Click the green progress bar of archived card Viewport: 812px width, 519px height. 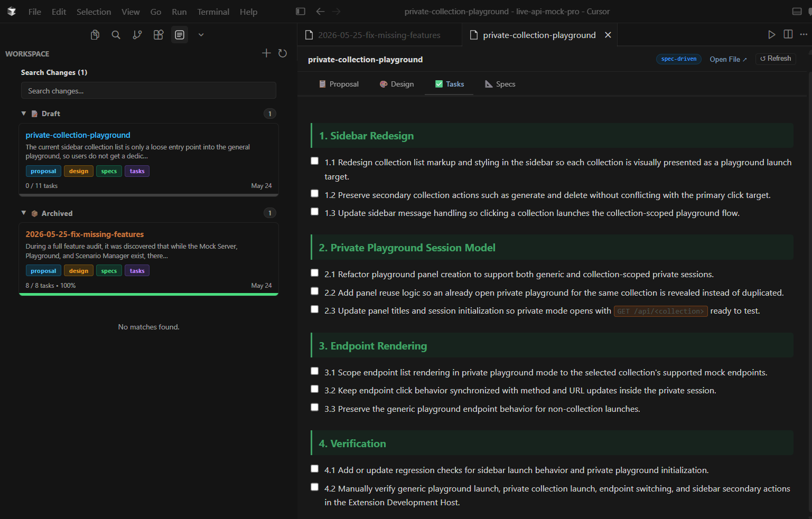[x=148, y=294]
